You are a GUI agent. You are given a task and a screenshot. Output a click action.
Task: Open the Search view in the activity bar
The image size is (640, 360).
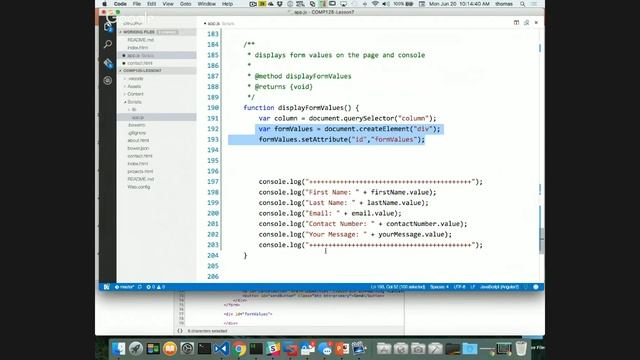(x=108, y=44)
